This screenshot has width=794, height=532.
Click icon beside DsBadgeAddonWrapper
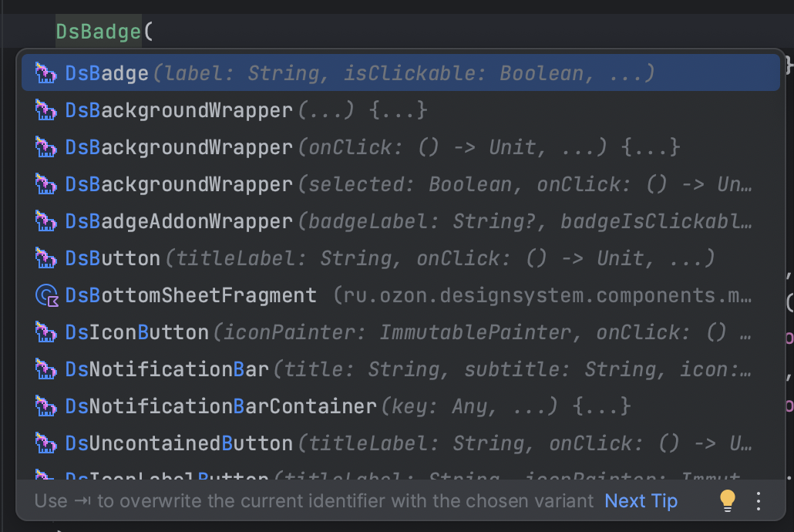pyautogui.click(x=45, y=221)
